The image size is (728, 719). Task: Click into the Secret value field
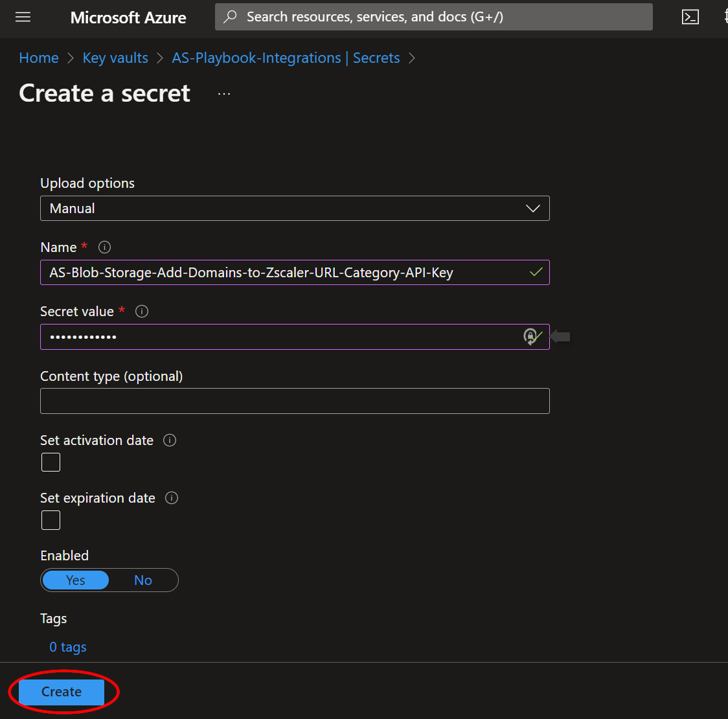click(x=295, y=337)
